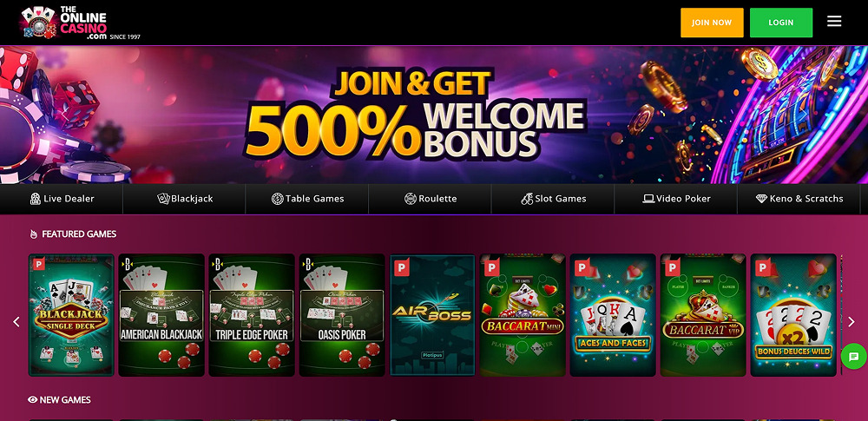Click the Video Poker laptop icon

click(x=648, y=199)
